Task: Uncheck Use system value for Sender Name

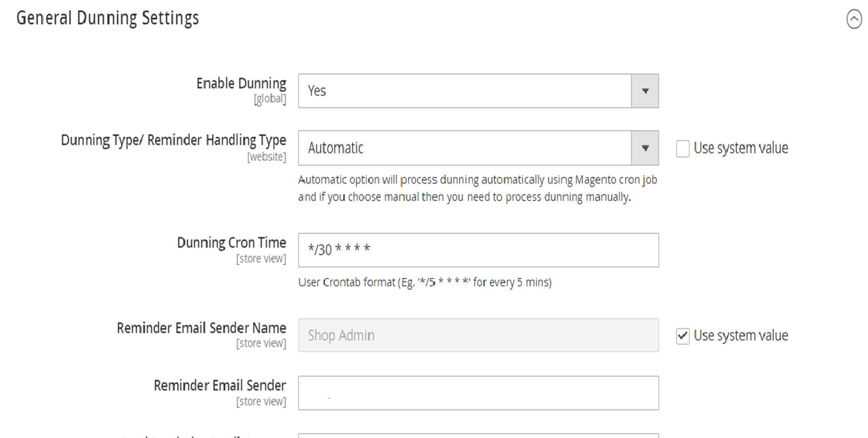Action: pos(683,336)
